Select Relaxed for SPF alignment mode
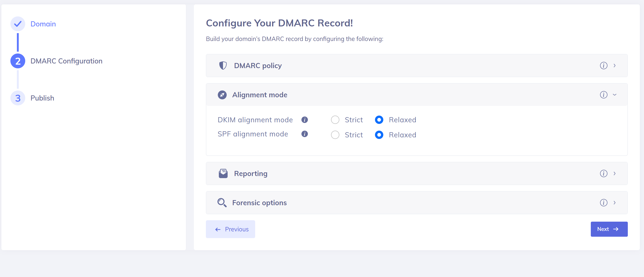The image size is (644, 277). click(379, 135)
